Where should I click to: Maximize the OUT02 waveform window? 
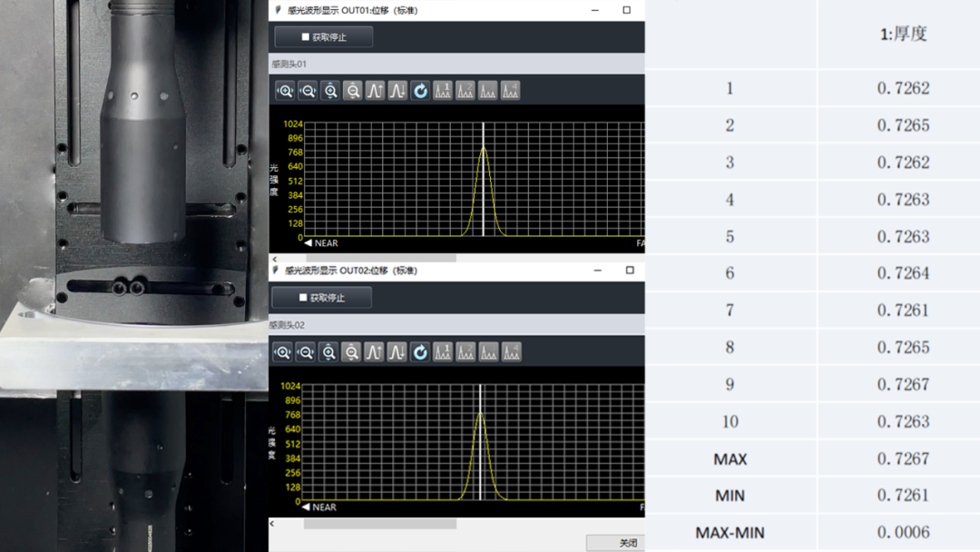630,271
